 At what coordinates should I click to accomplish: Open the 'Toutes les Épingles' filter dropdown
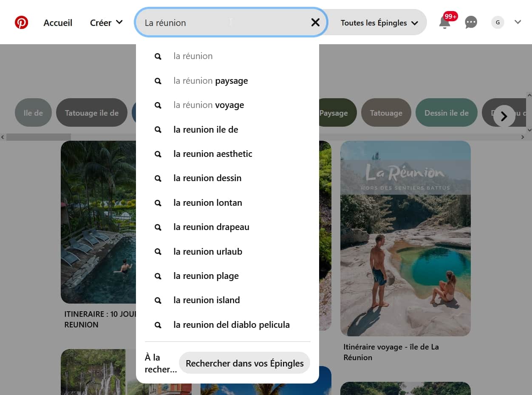tap(379, 23)
